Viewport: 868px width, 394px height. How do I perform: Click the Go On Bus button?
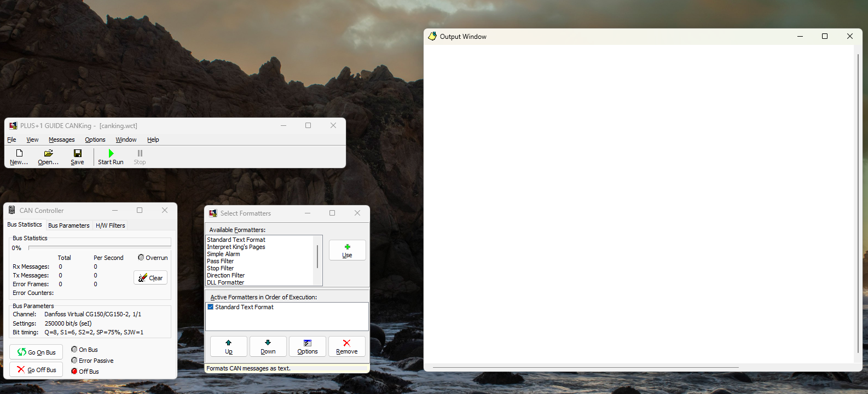[x=36, y=352]
